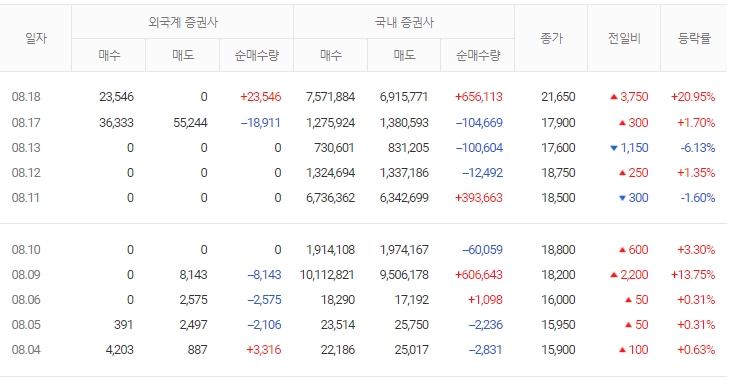The height and width of the screenshot is (380, 734).
Task: Click the rate +1.70%
Action: (696, 123)
